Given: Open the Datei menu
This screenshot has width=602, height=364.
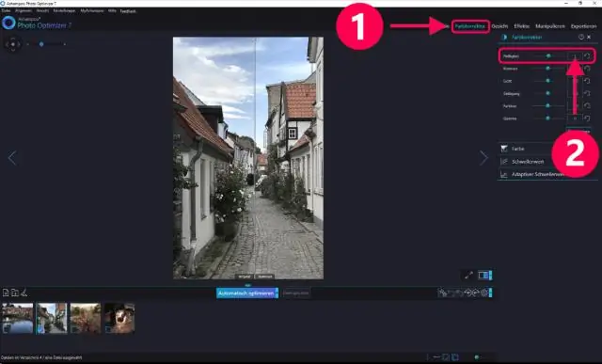Looking at the screenshot, I should coord(6,10).
